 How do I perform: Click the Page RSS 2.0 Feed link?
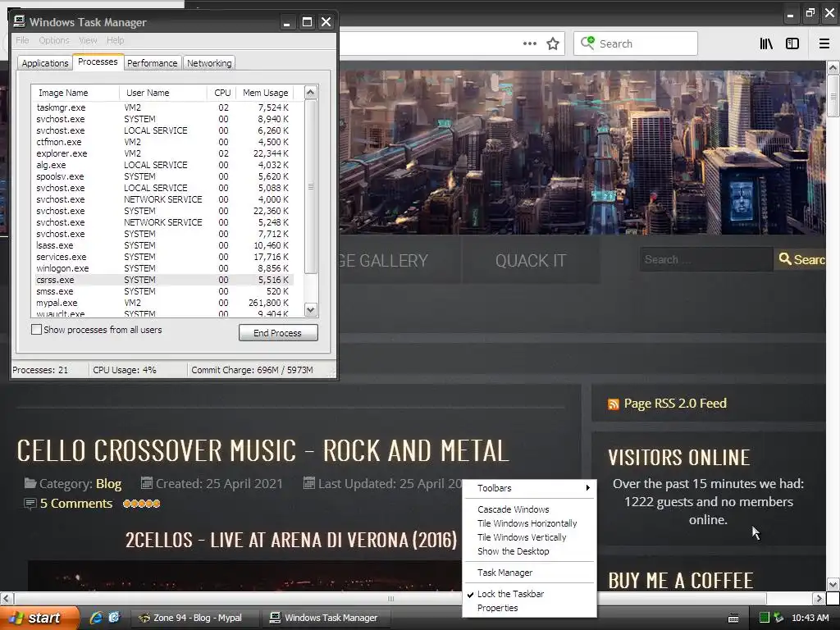675,404
